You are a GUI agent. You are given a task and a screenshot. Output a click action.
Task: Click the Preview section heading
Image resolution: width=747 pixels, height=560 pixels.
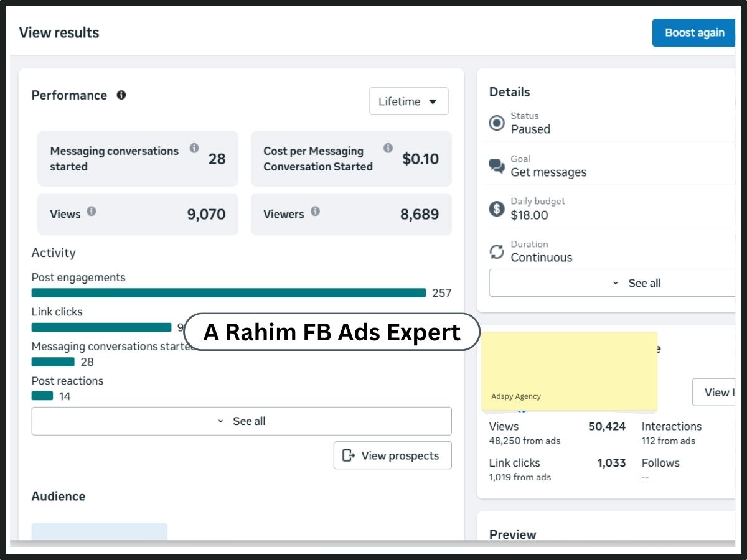pyautogui.click(x=513, y=534)
